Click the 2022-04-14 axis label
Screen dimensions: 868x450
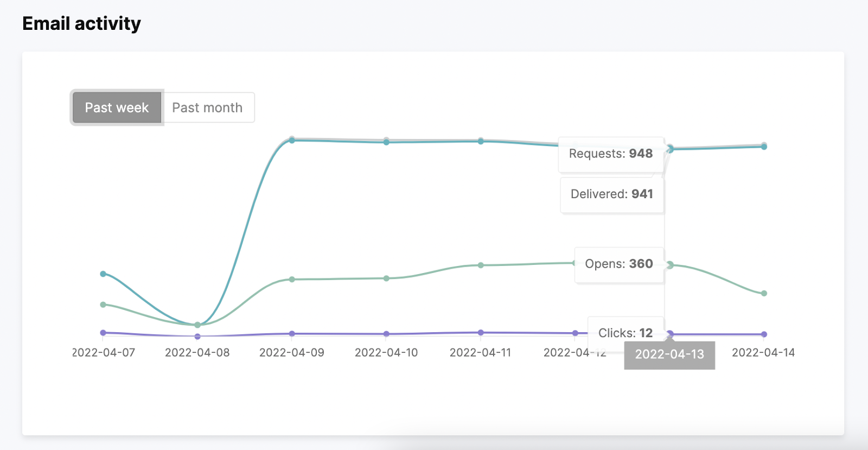pyautogui.click(x=763, y=353)
